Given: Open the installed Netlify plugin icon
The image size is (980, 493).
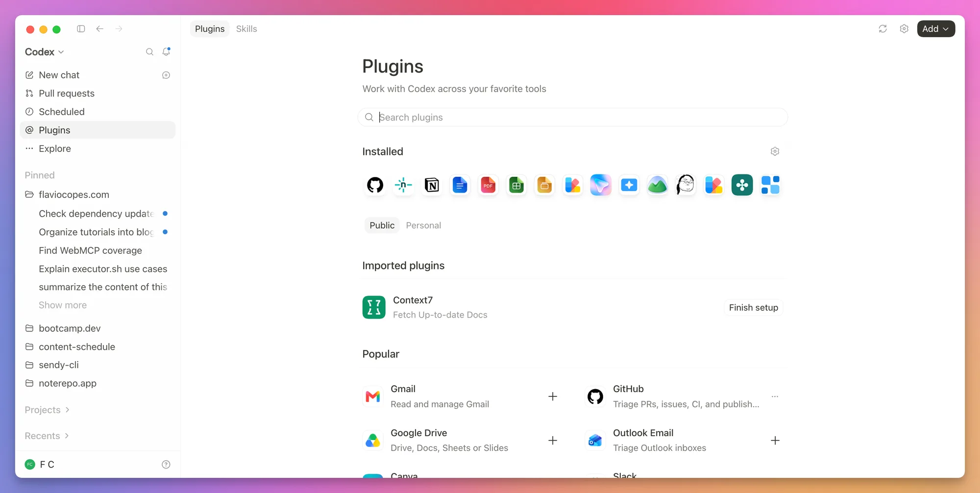Looking at the screenshot, I should click(x=403, y=185).
